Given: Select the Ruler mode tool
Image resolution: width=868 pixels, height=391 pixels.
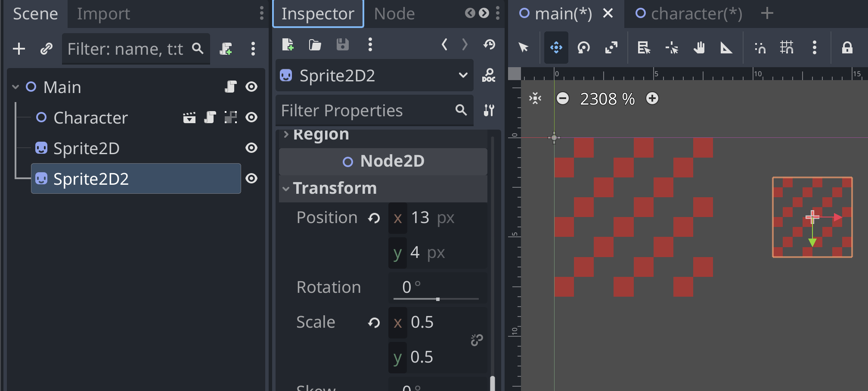Looking at the screenshot, I should [726, 47].
